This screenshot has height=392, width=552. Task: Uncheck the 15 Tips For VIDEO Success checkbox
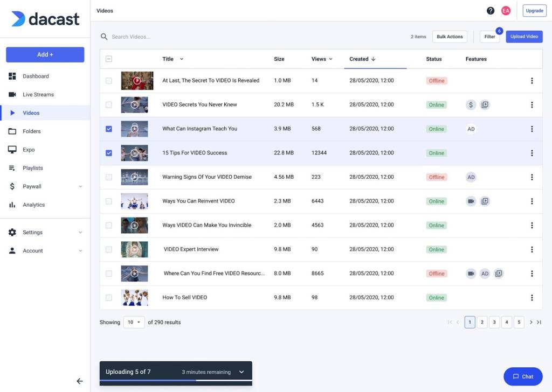click(109, 153)
